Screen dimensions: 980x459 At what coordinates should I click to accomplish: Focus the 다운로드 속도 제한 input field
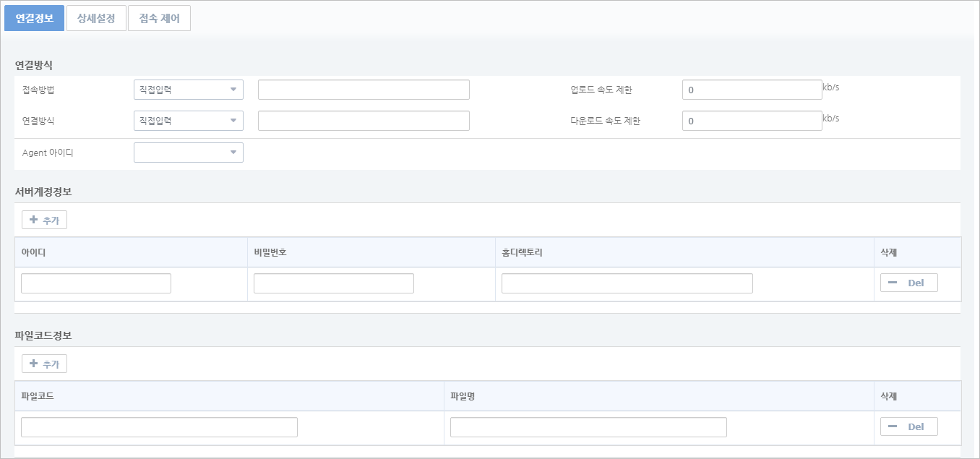[752, 121]
